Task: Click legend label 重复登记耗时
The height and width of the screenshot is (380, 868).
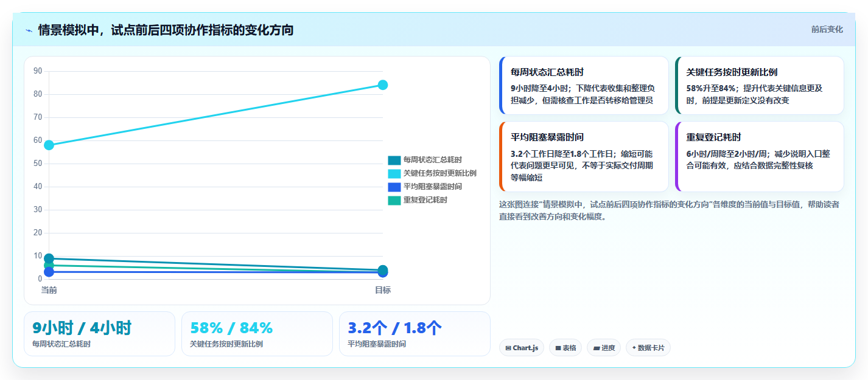Action: point(425,200)
